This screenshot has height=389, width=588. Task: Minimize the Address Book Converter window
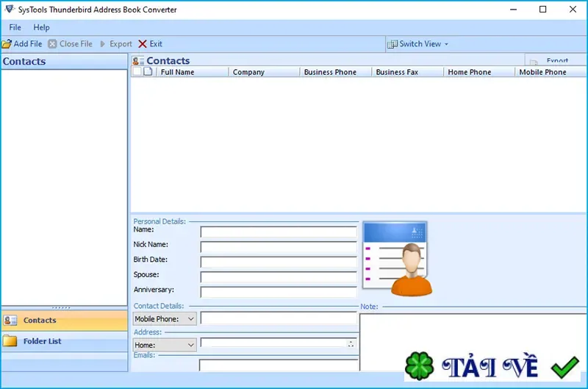pos(513,10)
